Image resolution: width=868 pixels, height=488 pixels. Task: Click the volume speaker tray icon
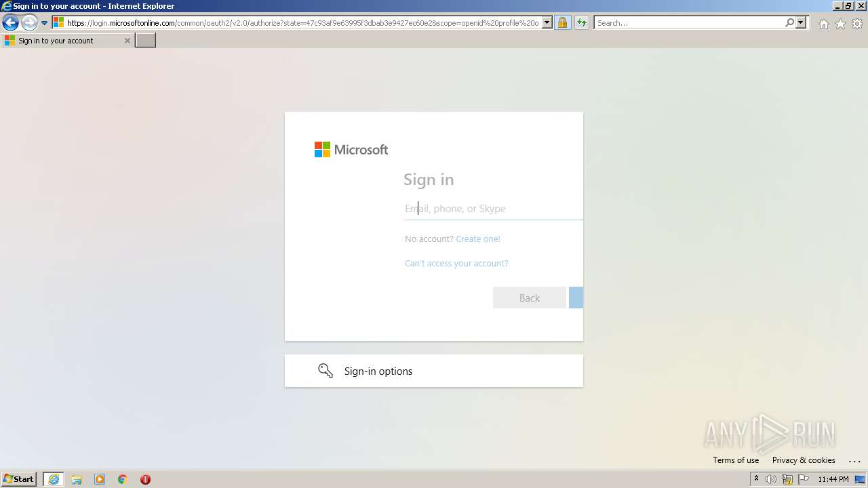pos(771,479)
